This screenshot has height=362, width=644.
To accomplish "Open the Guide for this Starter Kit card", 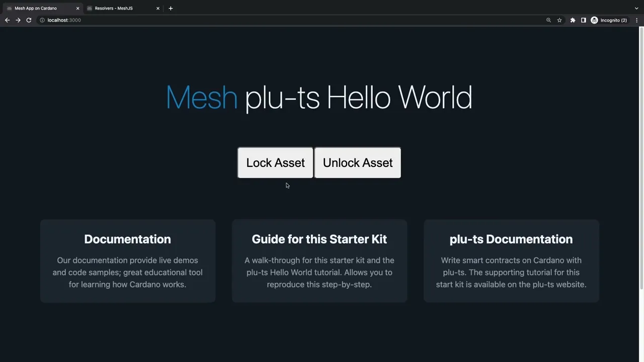I will point(319,260).
